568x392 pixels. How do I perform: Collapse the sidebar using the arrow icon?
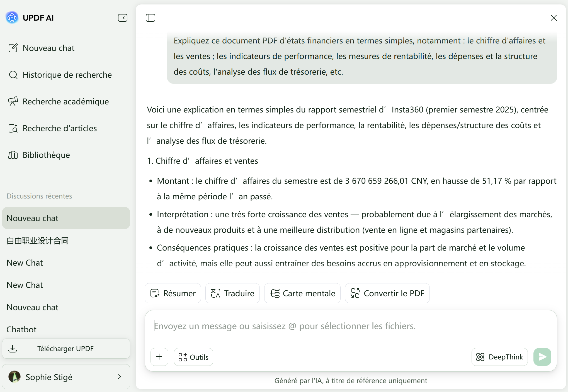[123, 18]
